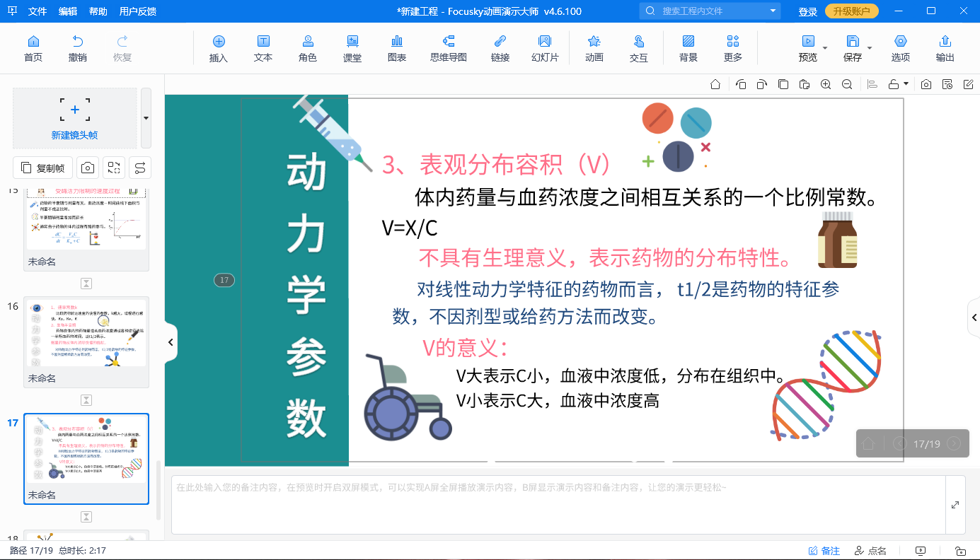Click the 恢复 redo icon

tap(122, 49)
